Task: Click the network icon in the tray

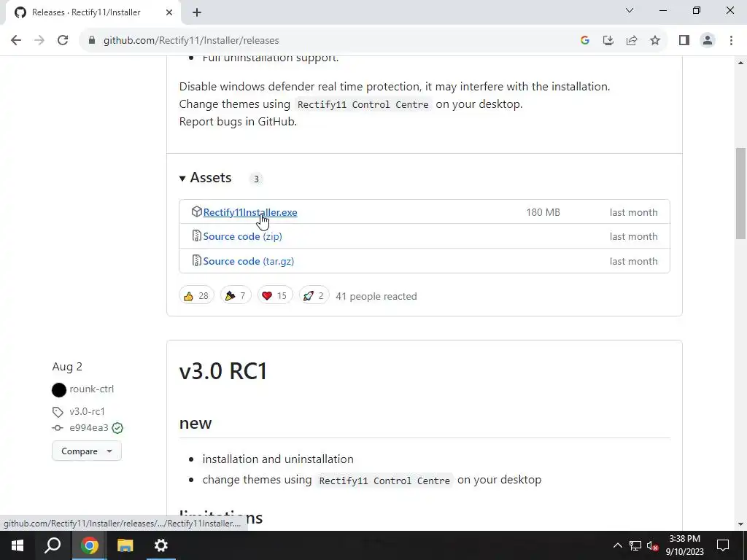Action: (635, 545)
